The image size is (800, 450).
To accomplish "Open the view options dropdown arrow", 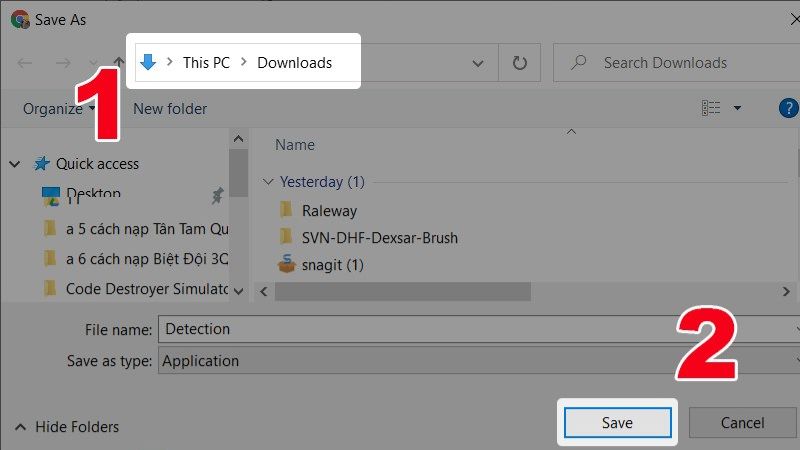I will [737, 108].
